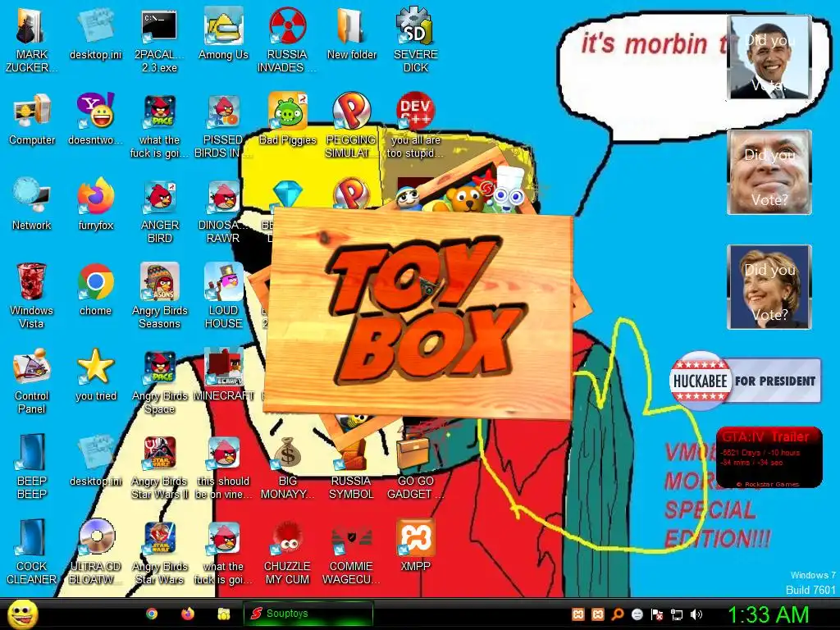Click the volume speaker tray icon
The image size is (840, 630).
[x=696, y=614]
